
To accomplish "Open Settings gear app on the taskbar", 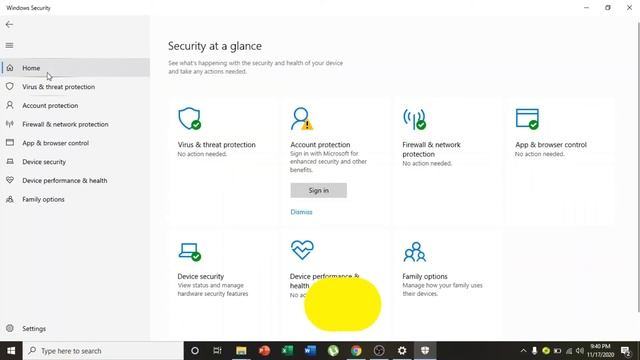I will coord(402,351).
